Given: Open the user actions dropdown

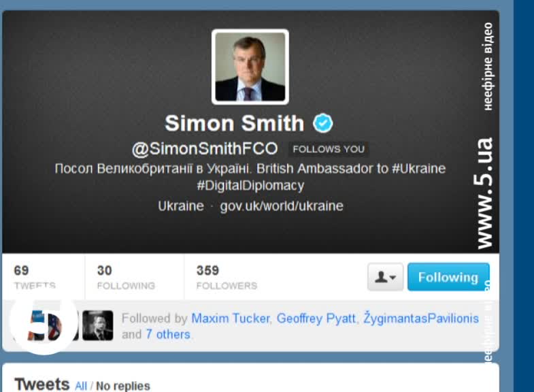Looking at the screenshot, I should [x=385, y=277].
